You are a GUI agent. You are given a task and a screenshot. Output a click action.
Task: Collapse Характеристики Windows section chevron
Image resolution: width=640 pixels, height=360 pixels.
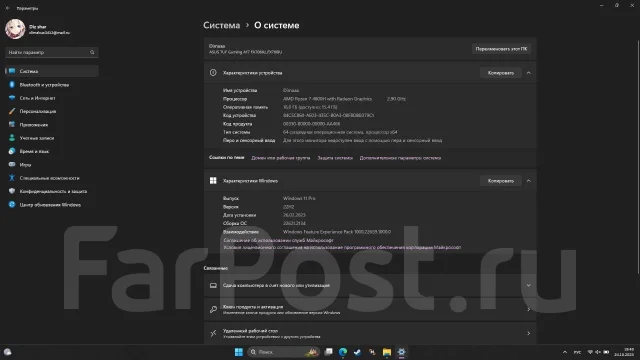click(529, 181)
